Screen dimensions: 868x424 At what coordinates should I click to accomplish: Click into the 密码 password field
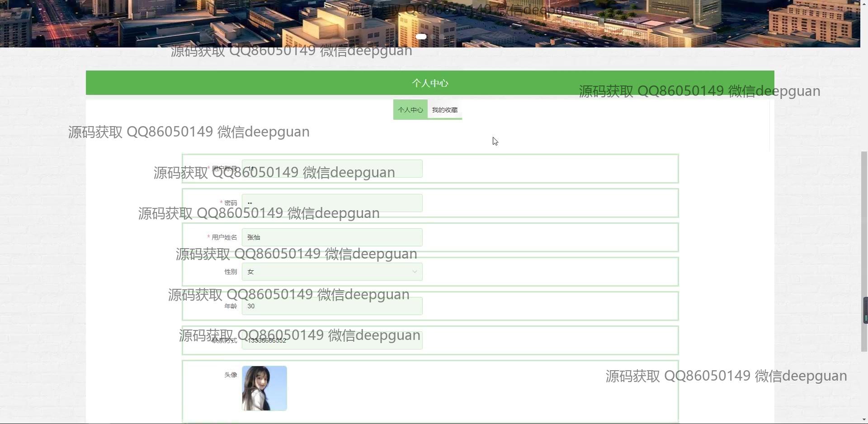[x=332, y=203]
